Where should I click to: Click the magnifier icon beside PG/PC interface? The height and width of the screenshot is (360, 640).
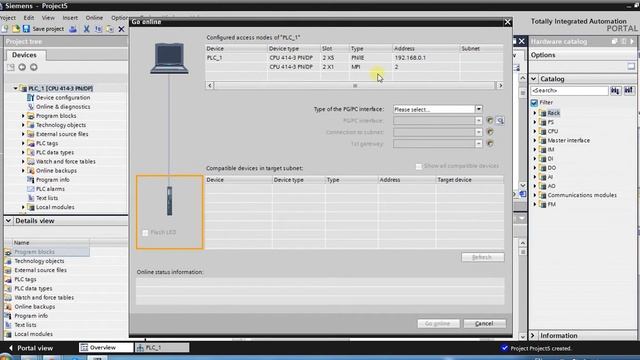pyautogui.click(x=500, y=120)
